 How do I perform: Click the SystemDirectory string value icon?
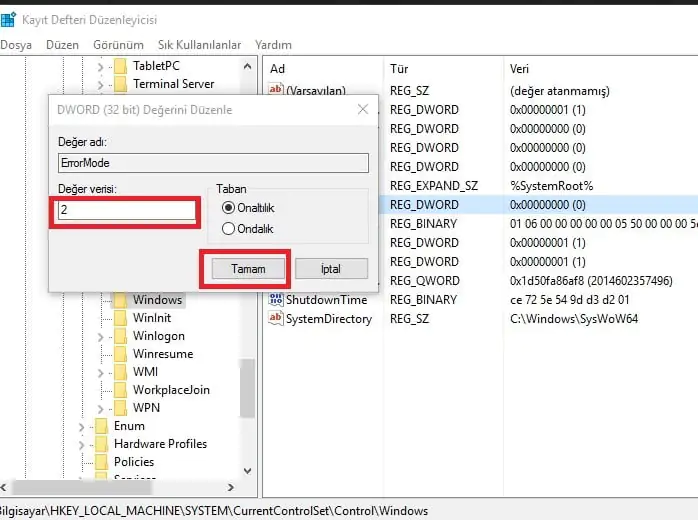pos(276,319)
